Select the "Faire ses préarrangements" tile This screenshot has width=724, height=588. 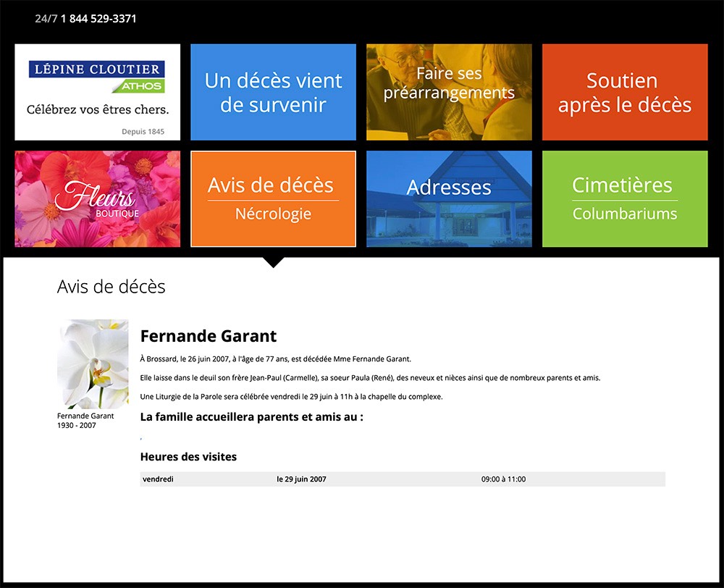click(x=449, y=92)
